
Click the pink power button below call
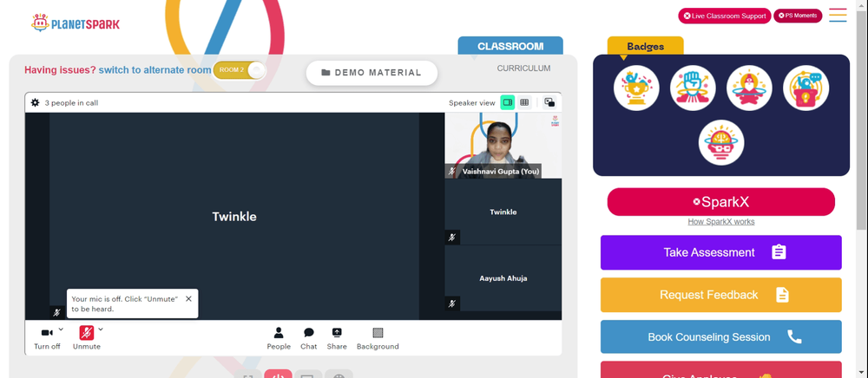pyautogui.click(x=278, y=374)
